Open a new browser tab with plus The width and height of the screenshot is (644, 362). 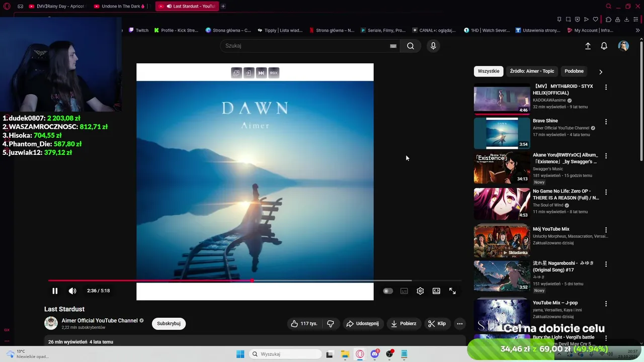click(x=223, y=6)
